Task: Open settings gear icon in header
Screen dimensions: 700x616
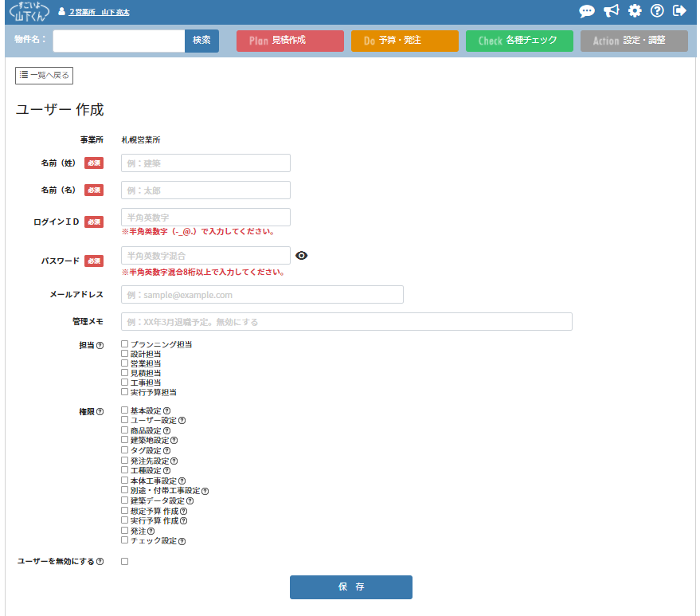Action: pyautogui.click(x=635, y=11)
